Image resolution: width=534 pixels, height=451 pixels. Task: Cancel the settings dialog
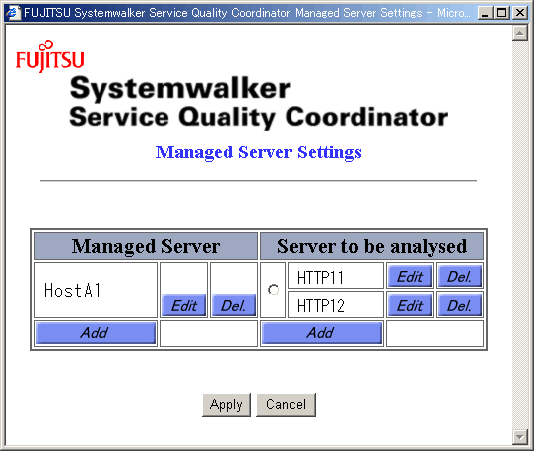tap(286, 405)
